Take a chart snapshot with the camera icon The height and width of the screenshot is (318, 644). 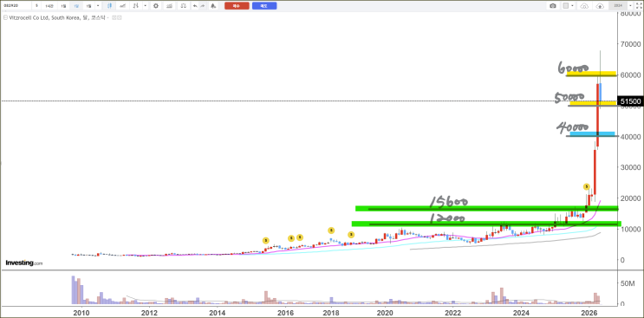tap(553, 6)
